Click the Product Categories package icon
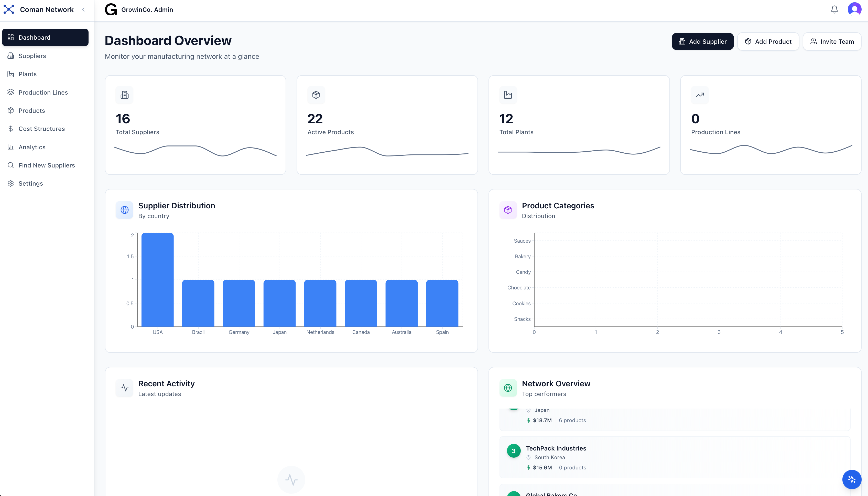 (508, 210)
